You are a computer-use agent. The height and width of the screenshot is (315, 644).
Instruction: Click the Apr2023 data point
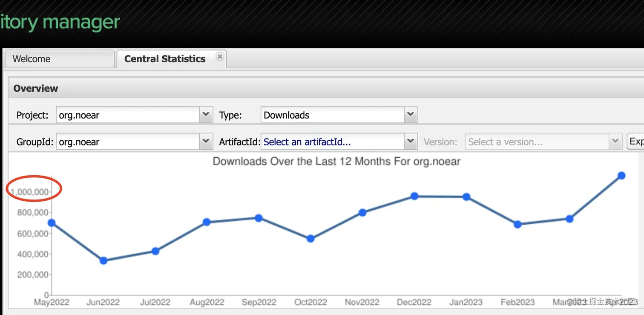point(621,176)
